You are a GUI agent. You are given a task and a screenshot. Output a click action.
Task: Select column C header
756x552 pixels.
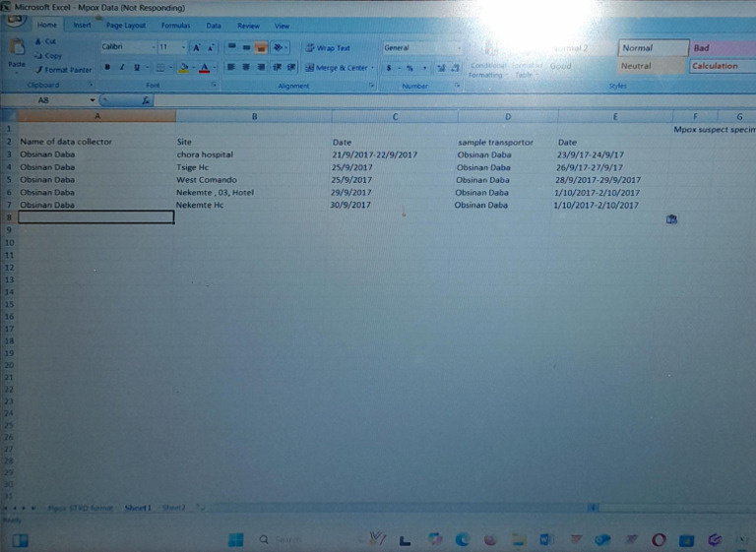(x=395, y=117)
